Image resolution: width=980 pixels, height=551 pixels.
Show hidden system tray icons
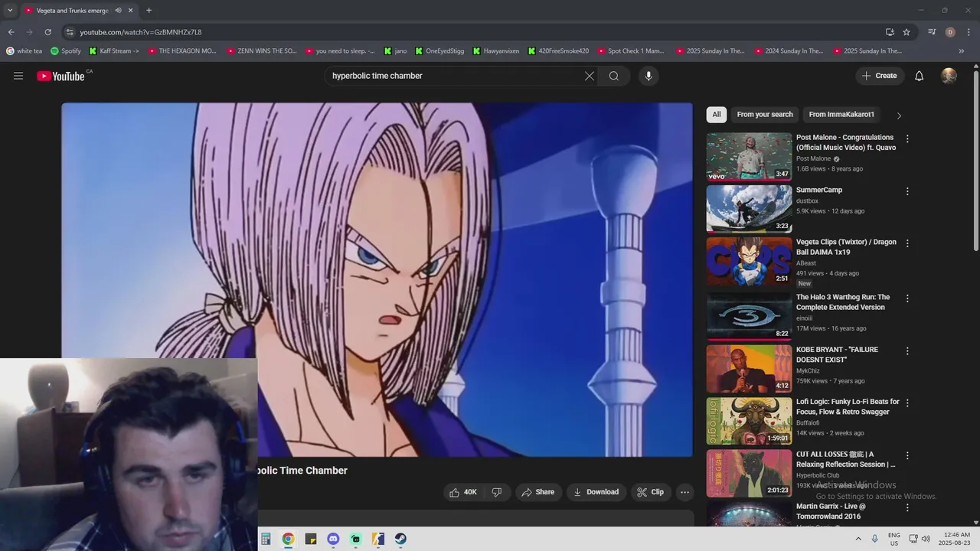pos(858,539)
